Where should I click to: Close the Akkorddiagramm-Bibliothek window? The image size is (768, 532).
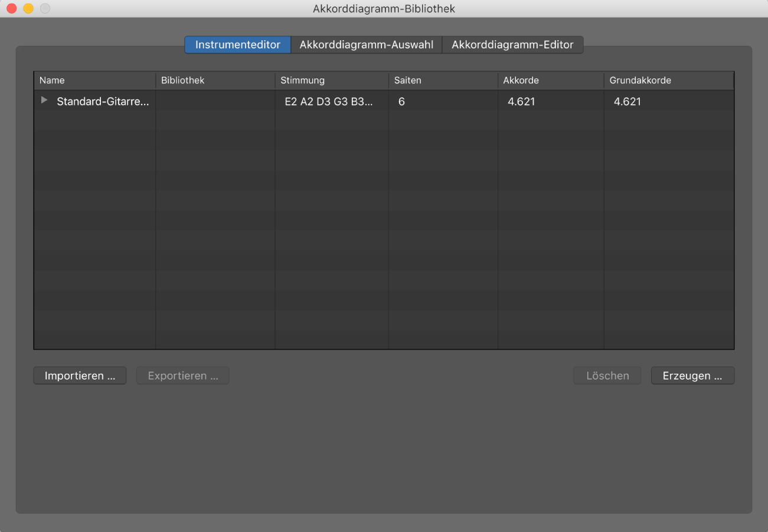pos(11,9)
